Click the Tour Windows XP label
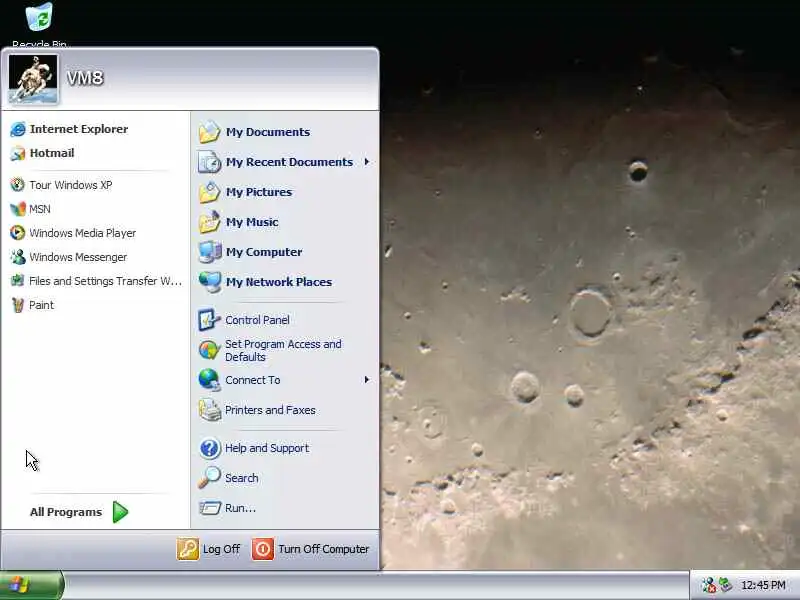The width and height of the screenshot is (800, 600). pyautogui.click(x=70, y=185)
